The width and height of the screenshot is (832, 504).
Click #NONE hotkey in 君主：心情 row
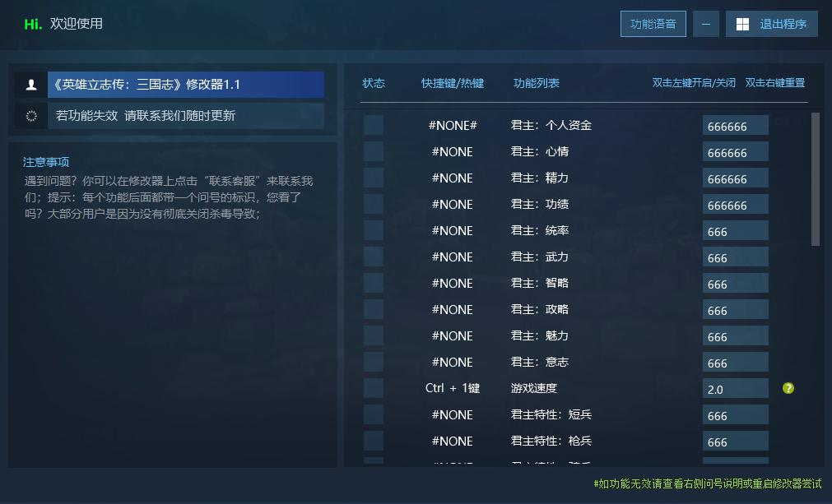pyautogui.click(x=452, y=152)
